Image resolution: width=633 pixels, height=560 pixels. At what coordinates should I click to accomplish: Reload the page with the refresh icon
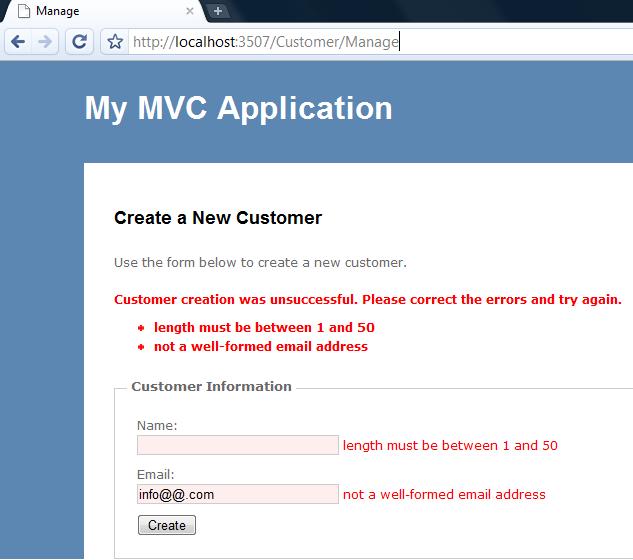[x=80, y=42]
